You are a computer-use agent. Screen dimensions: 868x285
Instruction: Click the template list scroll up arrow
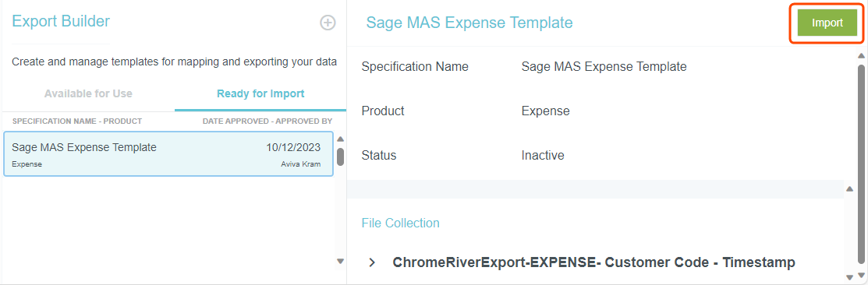pyautogui.click(x=341, y=139)
